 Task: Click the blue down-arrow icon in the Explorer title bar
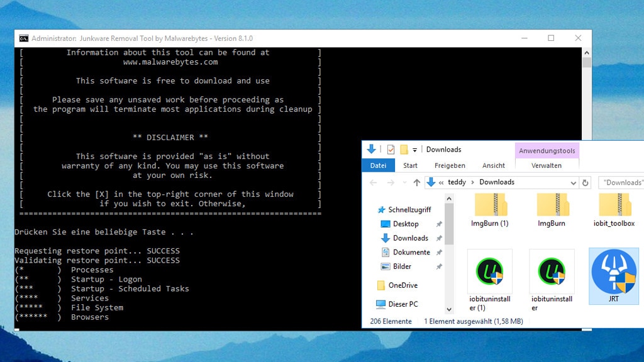tap(371, 150)
